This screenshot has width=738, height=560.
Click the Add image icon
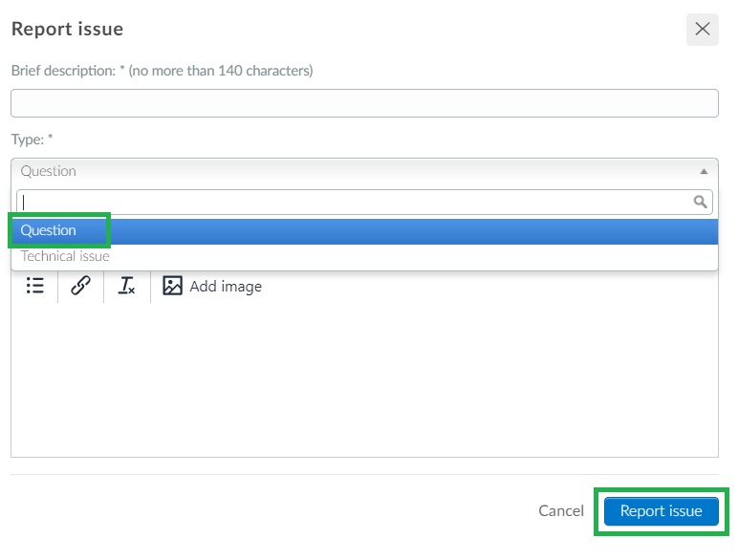coord(172,286)
